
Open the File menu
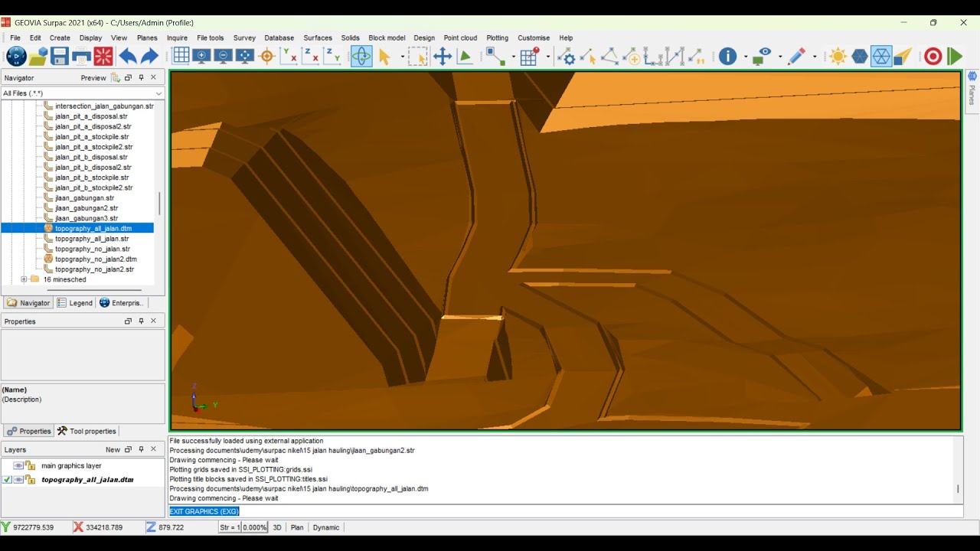tap(15, 37)
